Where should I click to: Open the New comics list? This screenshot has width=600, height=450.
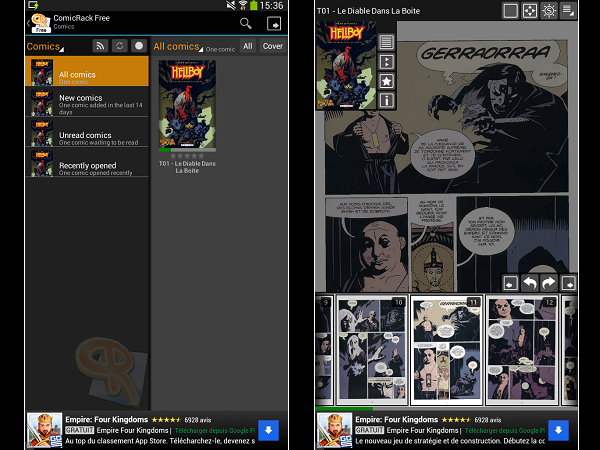(x=87, y=102)
